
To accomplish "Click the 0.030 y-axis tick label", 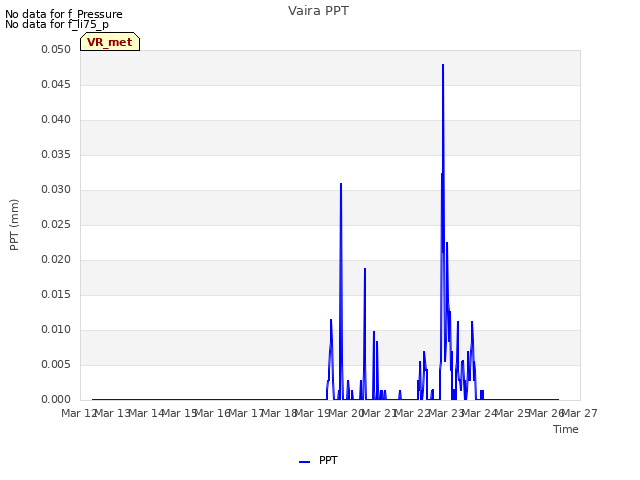I will [x=56, y=190].
